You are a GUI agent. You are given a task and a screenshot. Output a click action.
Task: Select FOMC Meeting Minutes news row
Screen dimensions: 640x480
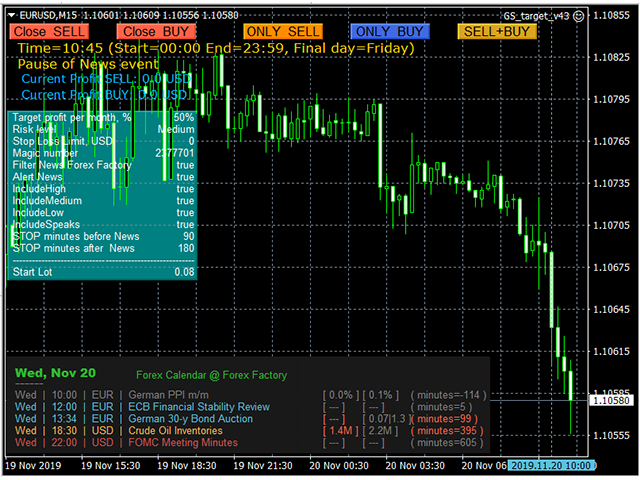click(x=249, y=442)
